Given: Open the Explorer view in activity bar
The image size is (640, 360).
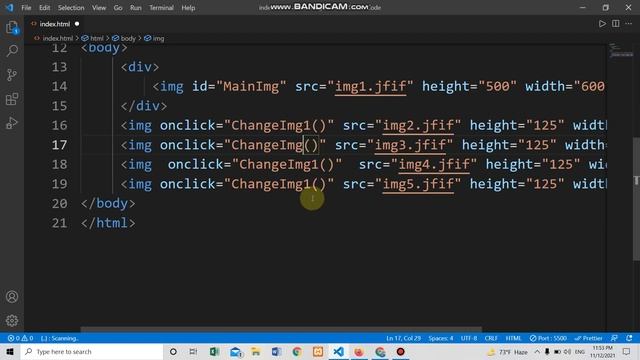Looking at the screenshot, I should [x=12, y=28].
